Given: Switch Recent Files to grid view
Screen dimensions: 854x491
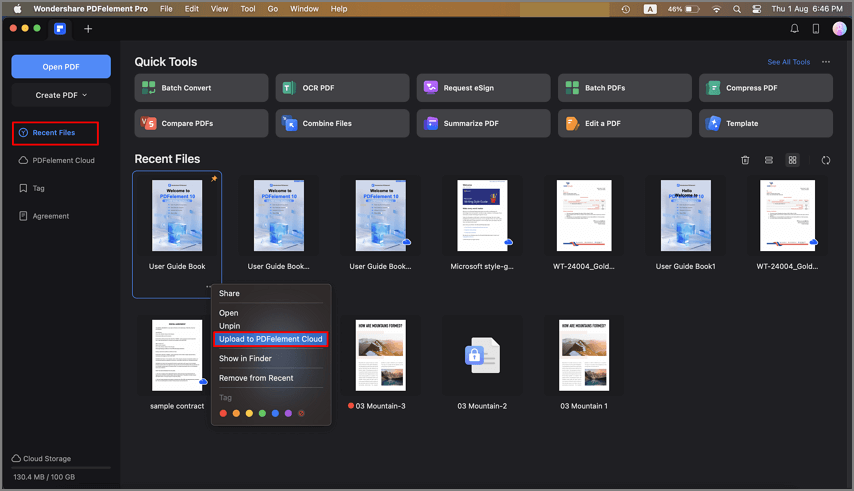Looking at the screenshot, I should click(x=792, y=160).
